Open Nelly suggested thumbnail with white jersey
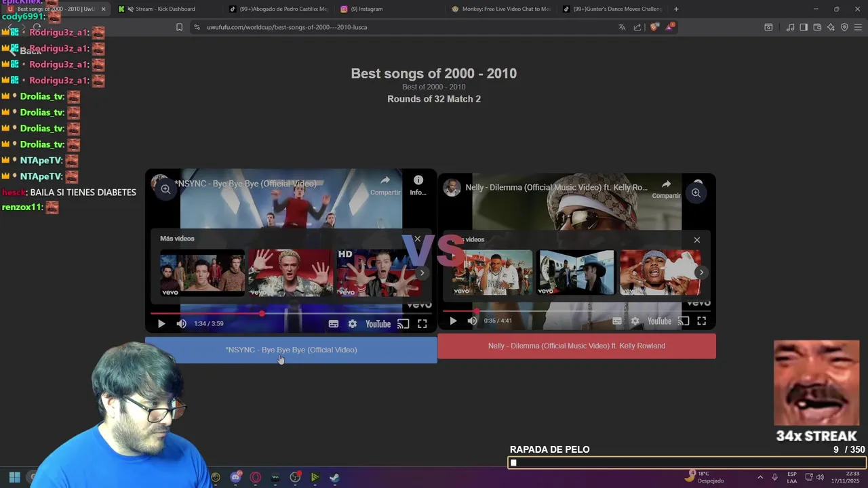Screen dimensions: 868x488 [493, 272]
